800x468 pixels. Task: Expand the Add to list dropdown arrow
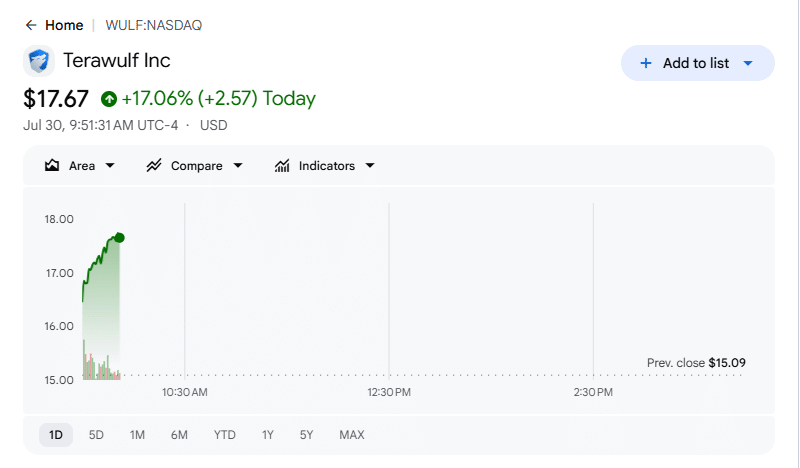point(748,63)
